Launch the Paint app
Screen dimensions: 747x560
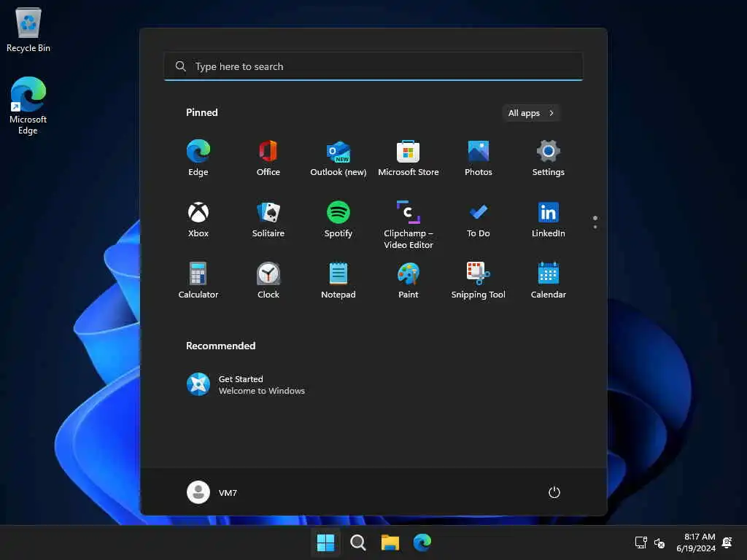pos(409,281)
